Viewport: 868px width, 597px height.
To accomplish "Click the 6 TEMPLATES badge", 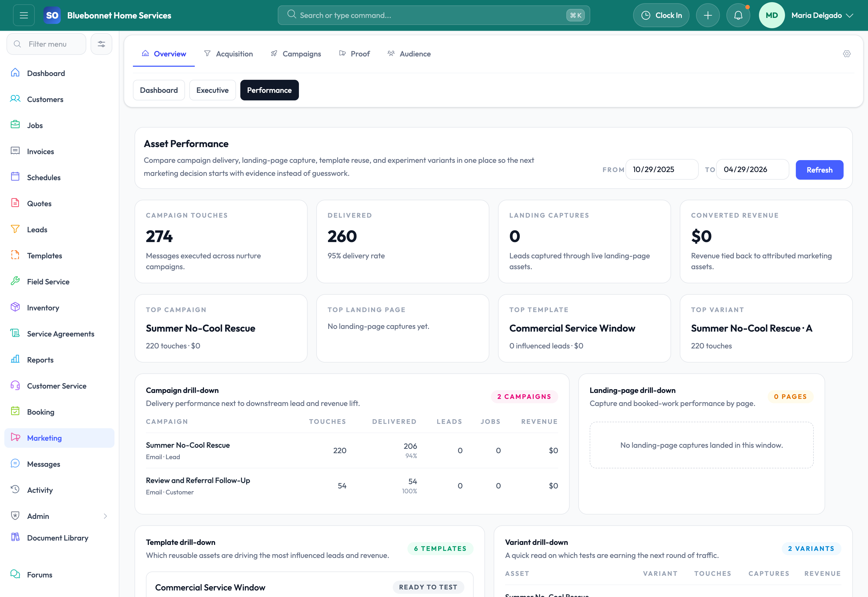I will (440, 549).
